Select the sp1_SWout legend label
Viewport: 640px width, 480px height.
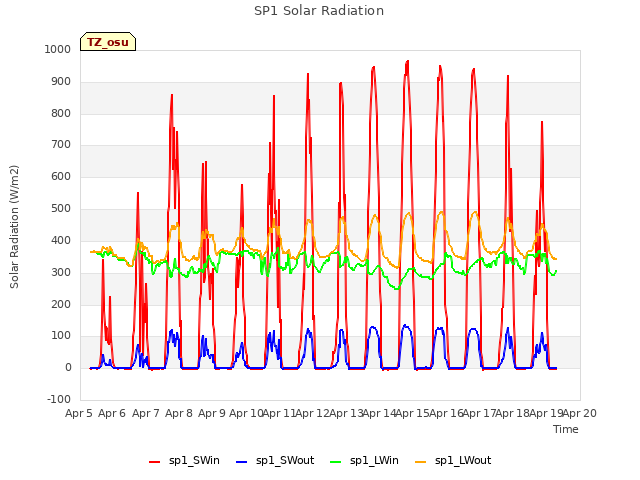click(285, 460)
